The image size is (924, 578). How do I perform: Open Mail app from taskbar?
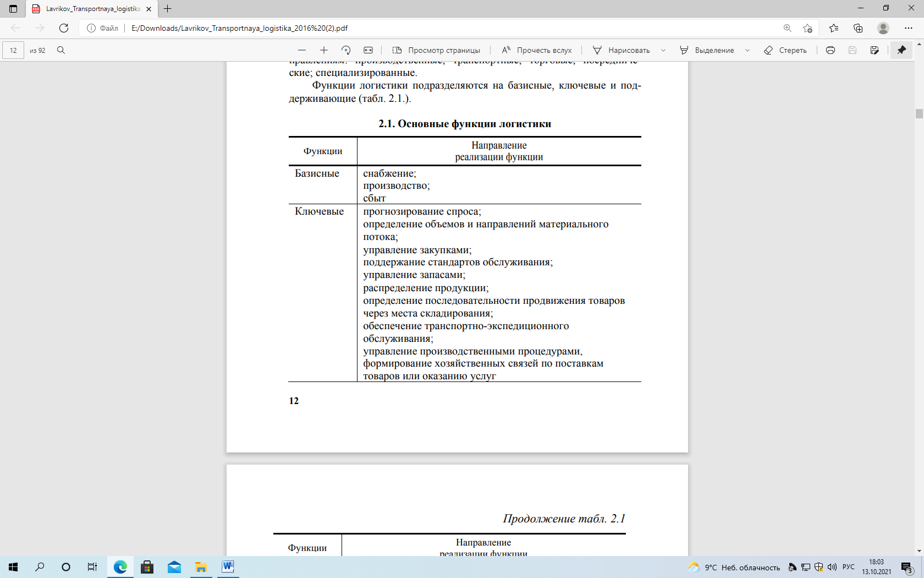[174, 567]
